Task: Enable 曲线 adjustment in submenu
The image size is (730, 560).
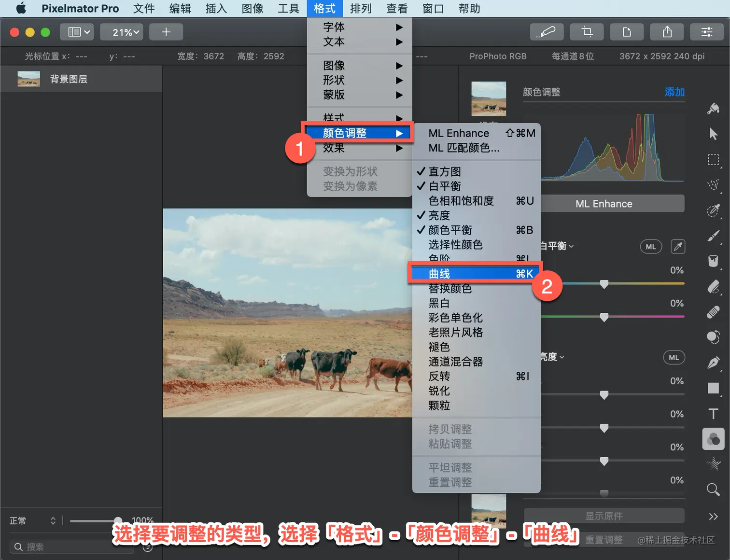Action: click(x=476, y=274)
